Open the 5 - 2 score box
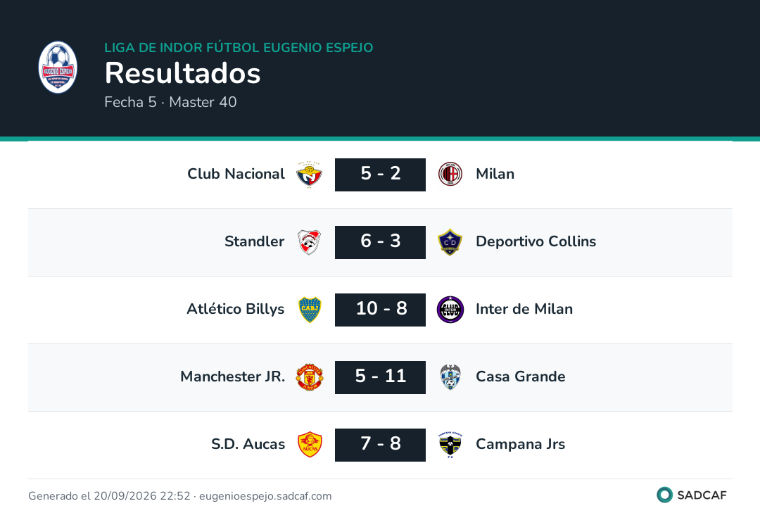This screenshot has height=532, width=760. coord(381,175)
